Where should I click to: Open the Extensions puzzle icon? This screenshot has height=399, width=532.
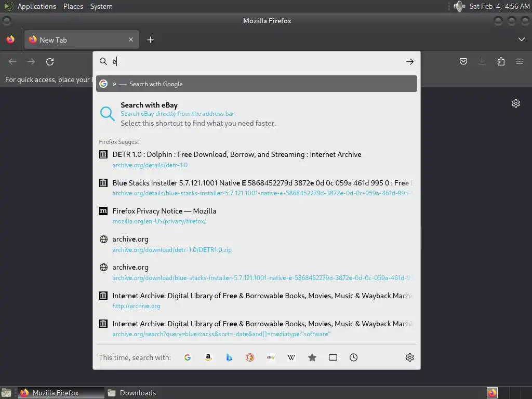(x=501, y=61)
